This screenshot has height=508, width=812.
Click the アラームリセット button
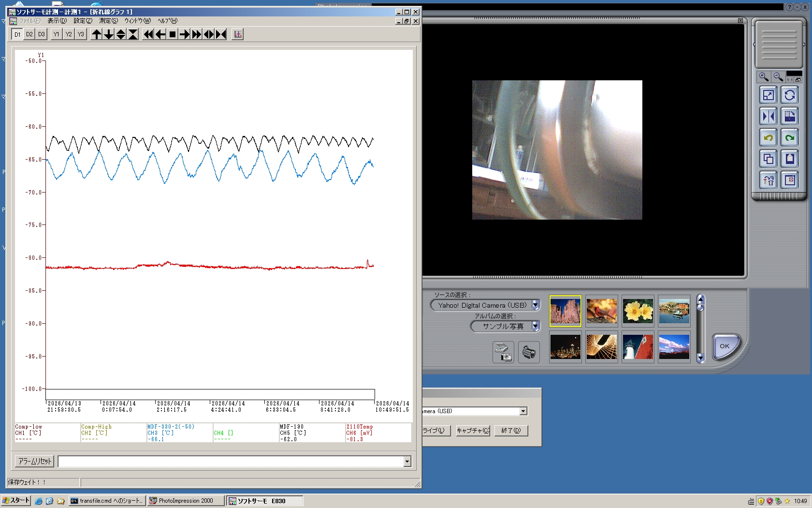(x=35, y=462)
